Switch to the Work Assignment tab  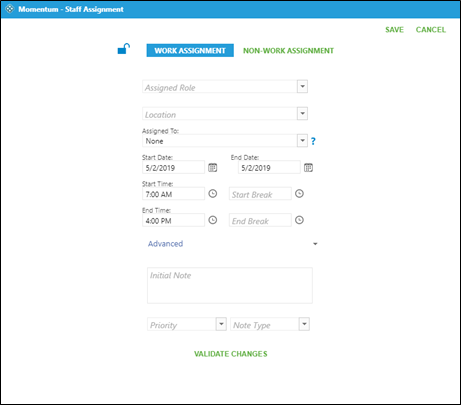coord(190,51)
